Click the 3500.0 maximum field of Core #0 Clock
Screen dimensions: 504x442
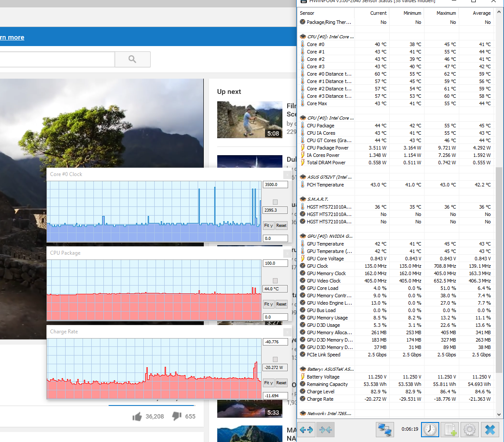point(275,185)
